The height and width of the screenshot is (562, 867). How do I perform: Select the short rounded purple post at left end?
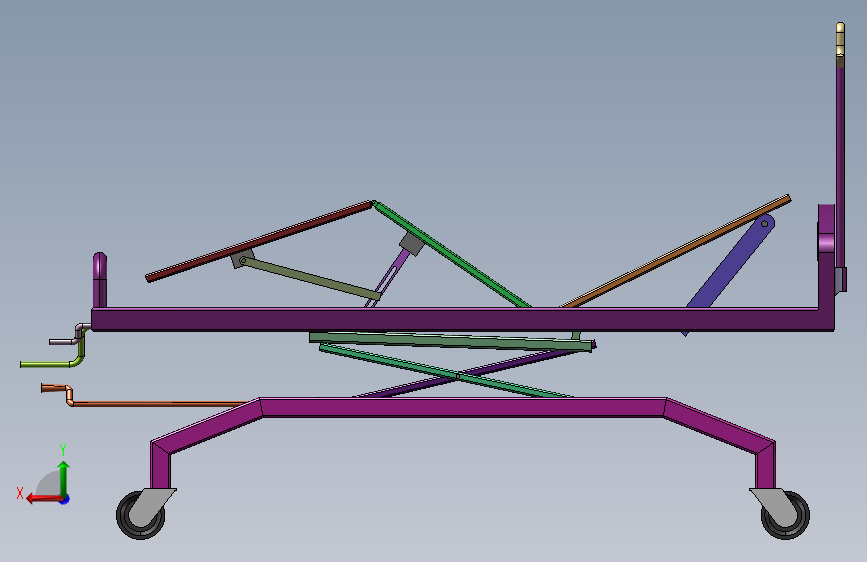tap(100, 280)
